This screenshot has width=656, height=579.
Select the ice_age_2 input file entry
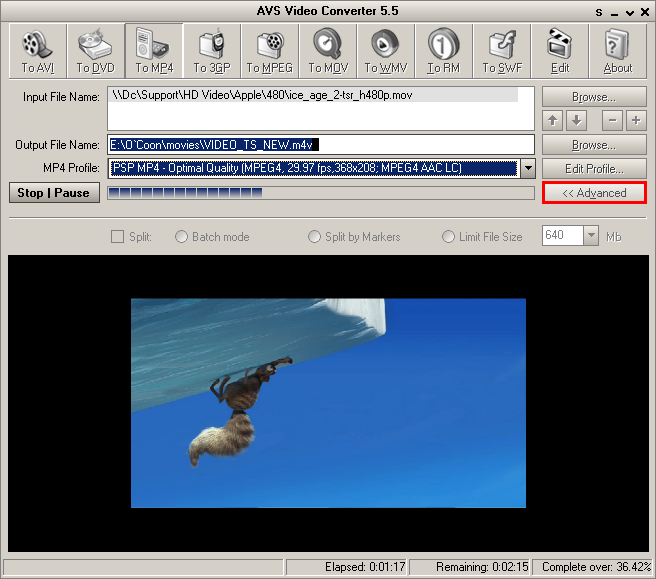tap(314, 95)
